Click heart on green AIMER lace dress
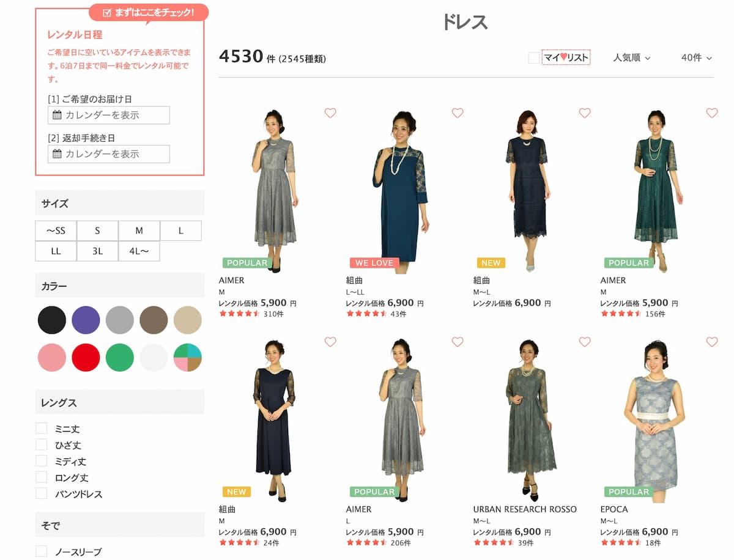Viewport: 734px width, 560px height. click(712, 113)
